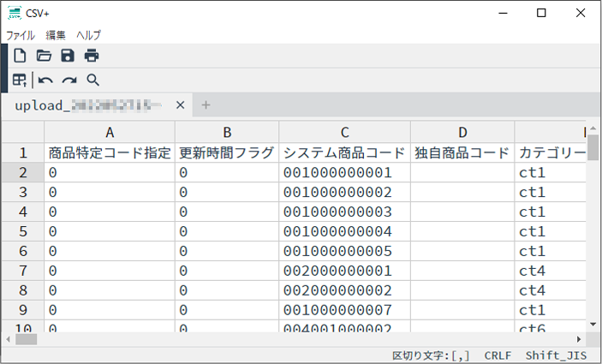
Task: Click the vertical scrollbar thumb
Action: (593, 147)
